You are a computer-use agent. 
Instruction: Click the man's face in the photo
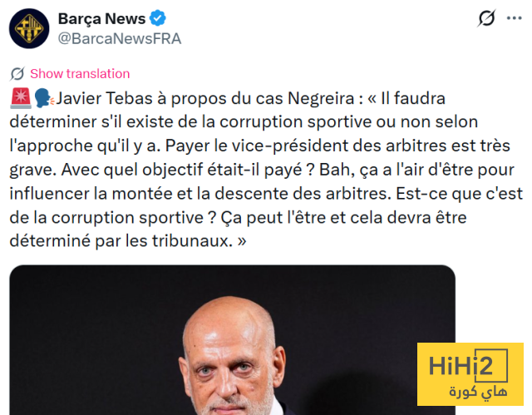tap(233, 368)
